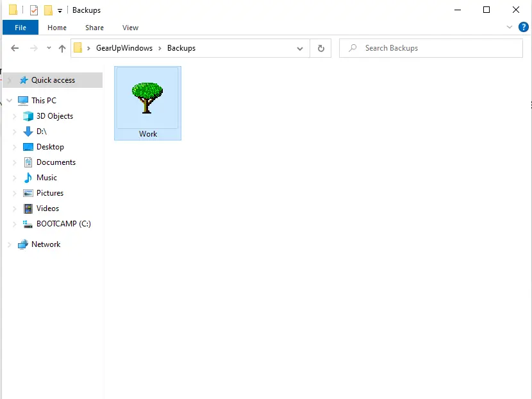Click GearUpWindows in the address bar

pyautogui.click(x=124, y=48)
